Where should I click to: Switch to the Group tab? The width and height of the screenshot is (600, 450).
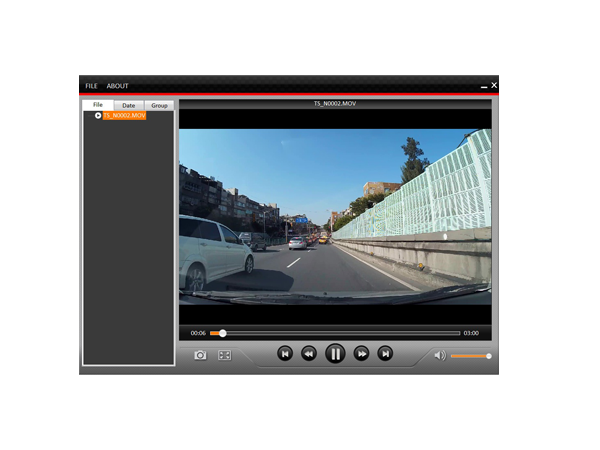tap(159, 106)
